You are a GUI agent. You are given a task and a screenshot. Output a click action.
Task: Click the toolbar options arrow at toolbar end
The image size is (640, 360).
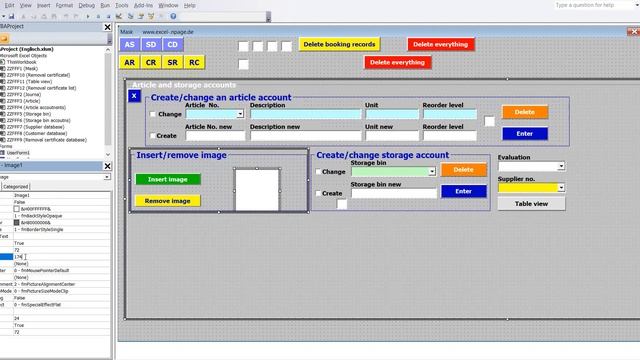click(x=268, y=17)
